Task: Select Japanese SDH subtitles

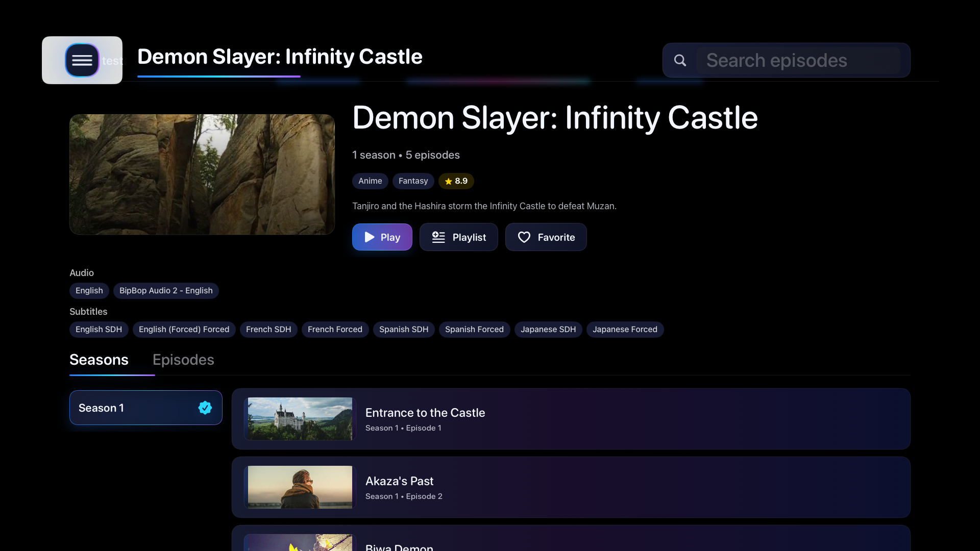Action: 548,330
